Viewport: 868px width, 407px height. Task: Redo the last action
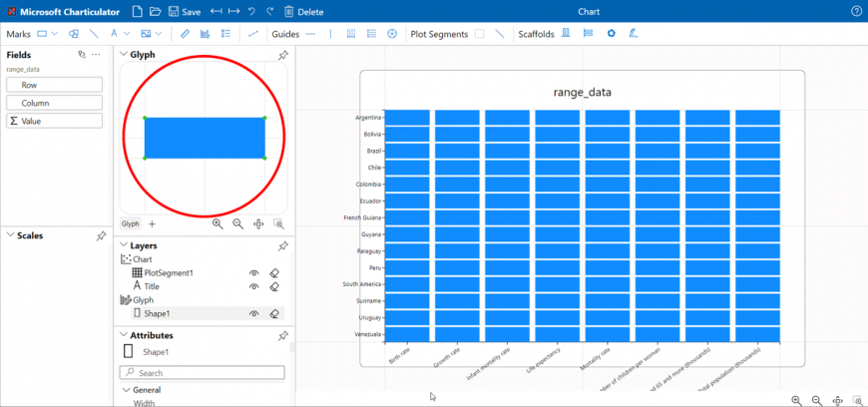click(x=269, y=12)
